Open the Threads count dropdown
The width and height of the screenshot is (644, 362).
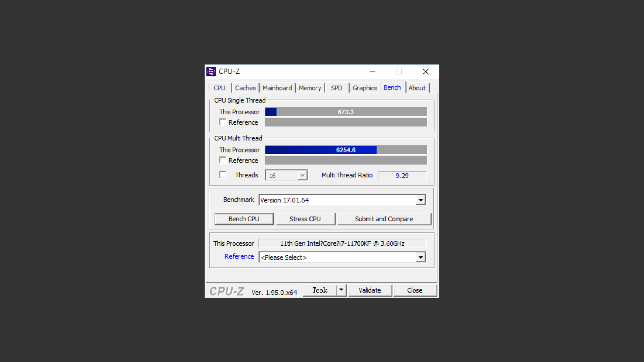pos(302,175)
